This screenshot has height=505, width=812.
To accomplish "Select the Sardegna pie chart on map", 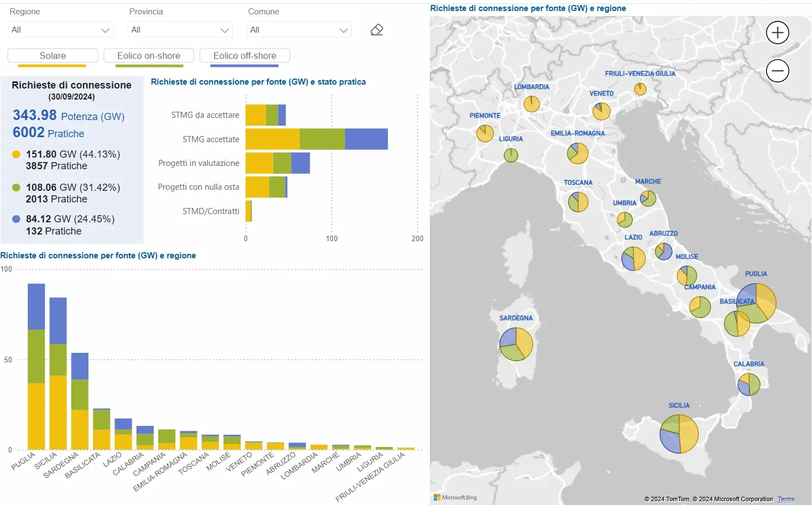I will pos(516,344).
